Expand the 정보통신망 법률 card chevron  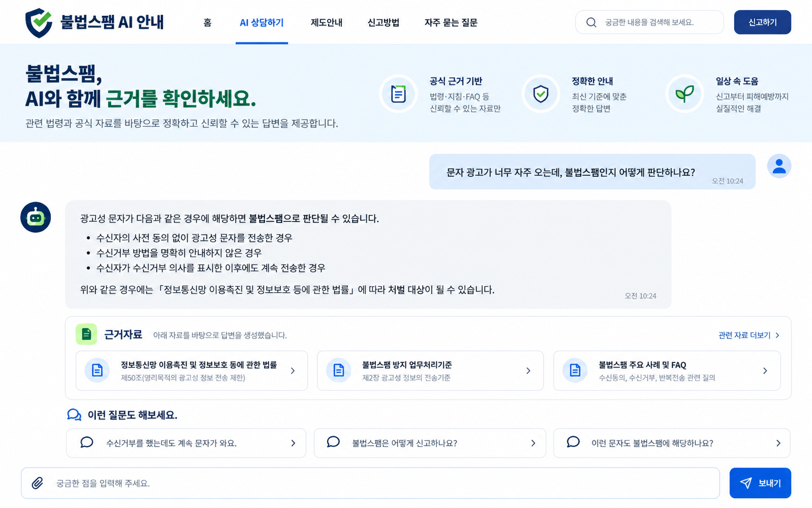(293, 371)
